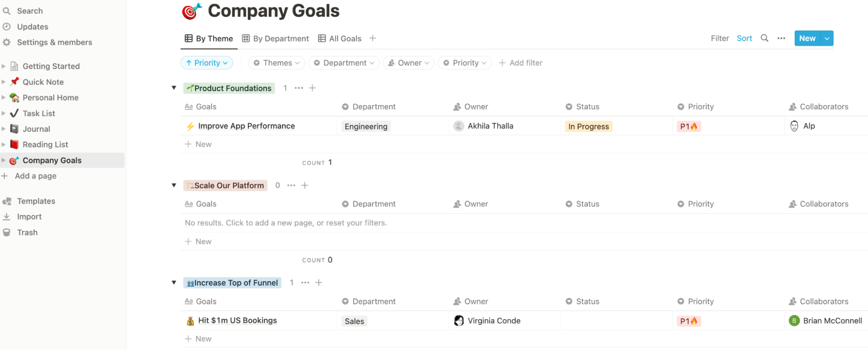Add a new view with the plus icon
The width and height of the screenshot is (868, 350).
click(x=373, y=38)
